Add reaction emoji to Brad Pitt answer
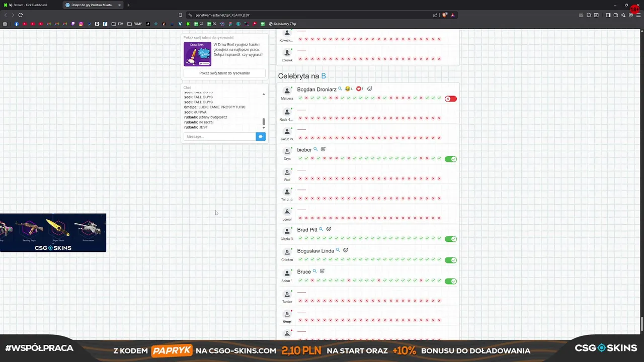The image size is (644, 362). tap(329, 229)
